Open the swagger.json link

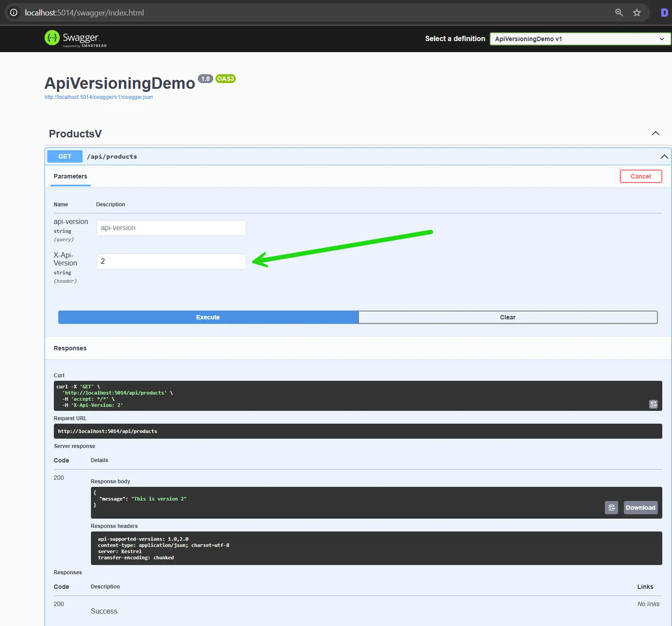(x=98, y=97)
